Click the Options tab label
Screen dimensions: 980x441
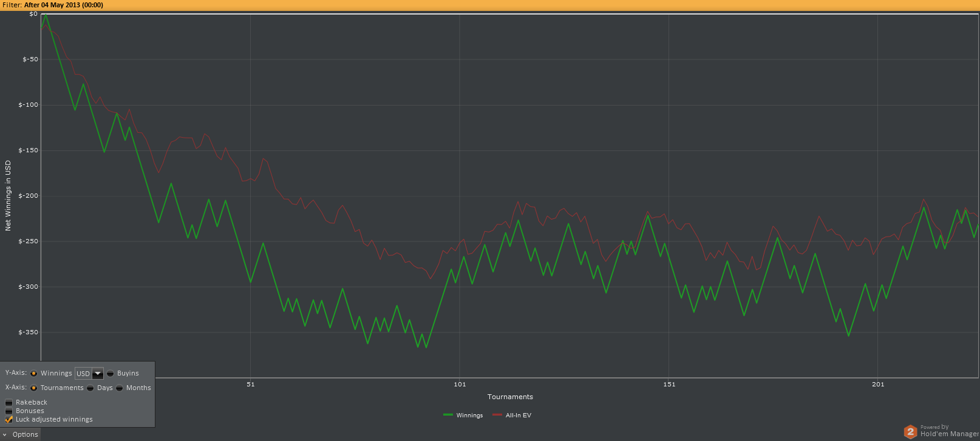[26, 434]
